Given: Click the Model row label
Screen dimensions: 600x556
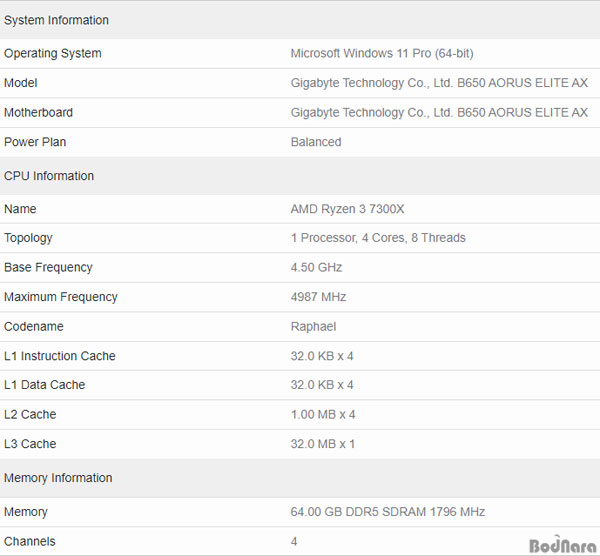Looking at the screenshot, I should 21,83.
